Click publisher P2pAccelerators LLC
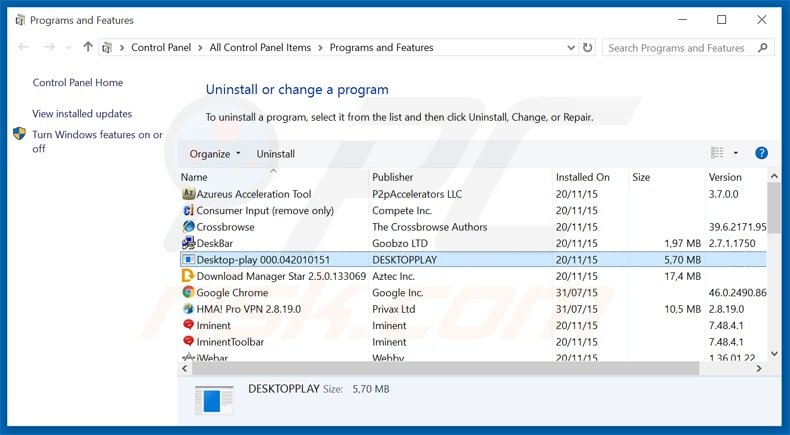This screenshot has height=435, width=790. (417, 194)
